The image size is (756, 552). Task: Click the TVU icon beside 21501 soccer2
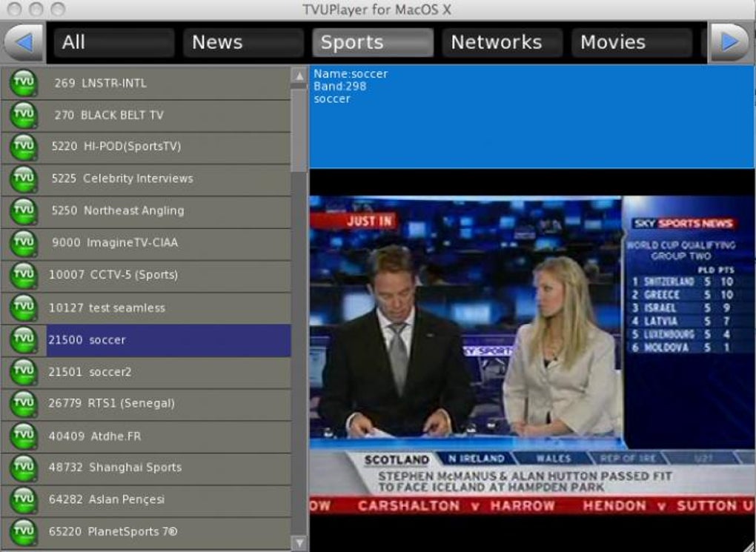pos(24,372)
